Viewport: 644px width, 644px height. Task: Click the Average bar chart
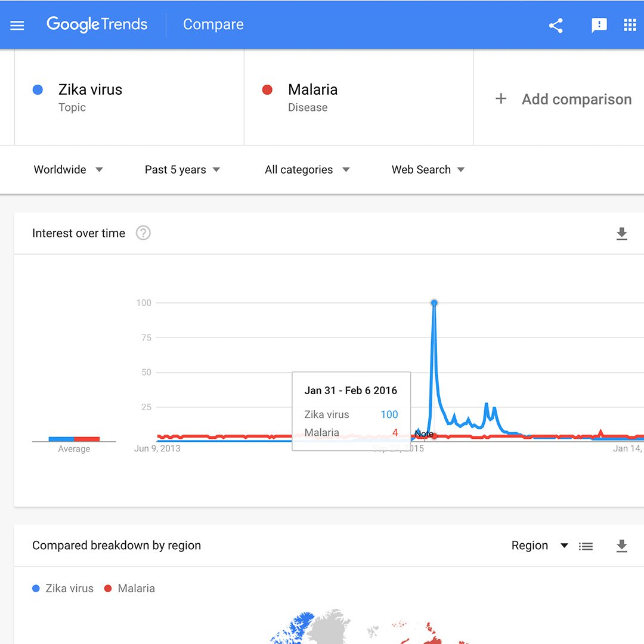tap(74, 439)
